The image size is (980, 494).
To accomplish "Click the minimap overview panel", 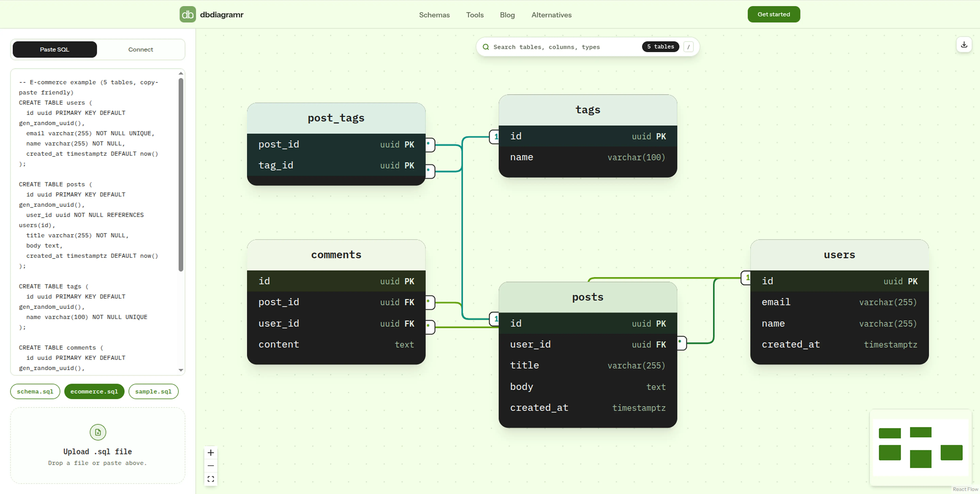I will (x=921, y=448).
